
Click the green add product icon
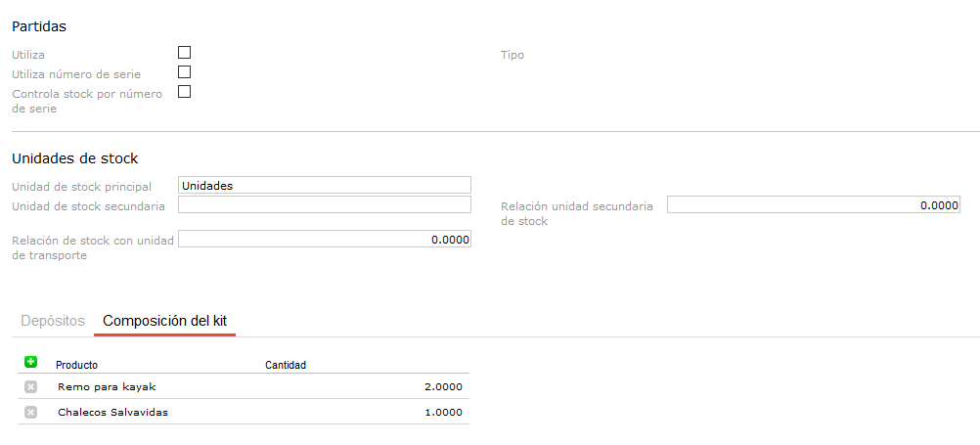pos(30,363)
